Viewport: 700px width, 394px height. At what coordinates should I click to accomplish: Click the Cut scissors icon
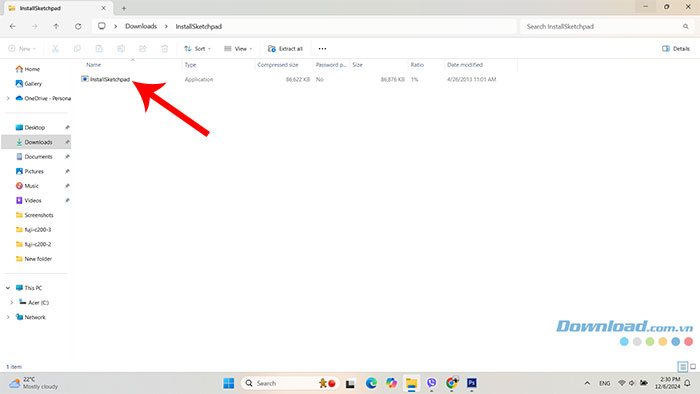point(55,49)
